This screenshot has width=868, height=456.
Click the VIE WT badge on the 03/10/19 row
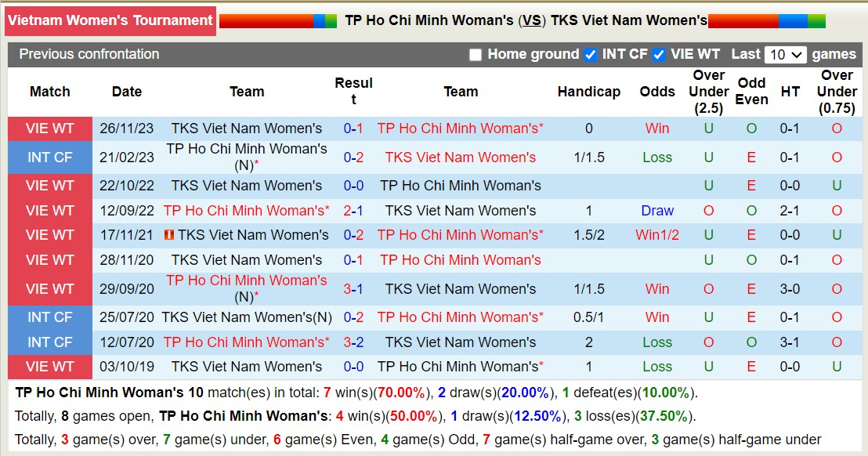tap(49, 367)
